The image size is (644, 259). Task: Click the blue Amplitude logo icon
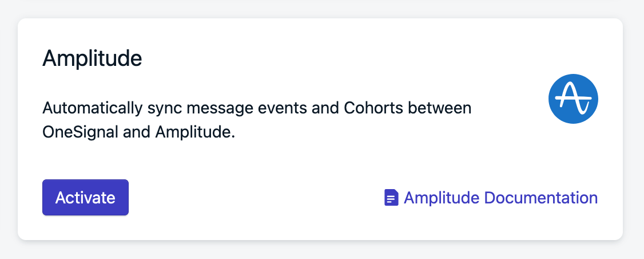573,99
